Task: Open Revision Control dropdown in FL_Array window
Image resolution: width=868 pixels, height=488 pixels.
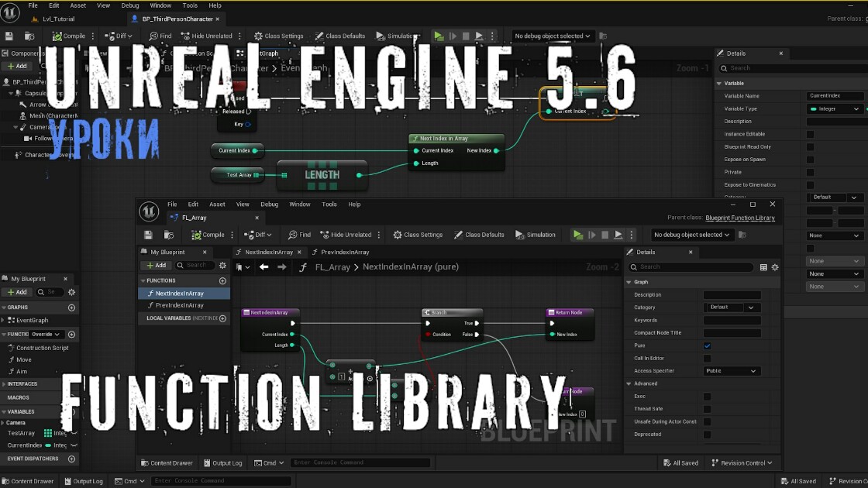Action: tap(741, 463)
